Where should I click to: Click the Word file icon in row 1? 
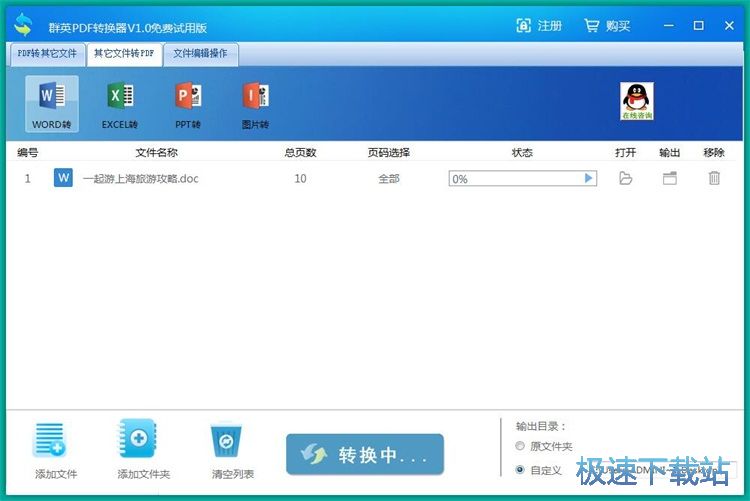click(63, 178)
